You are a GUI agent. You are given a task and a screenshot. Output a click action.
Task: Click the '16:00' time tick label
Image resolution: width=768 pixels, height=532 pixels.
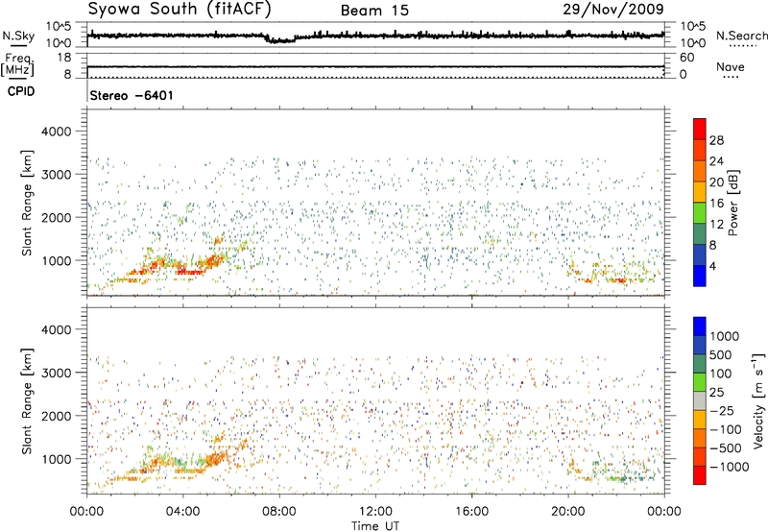click(471, 512)
